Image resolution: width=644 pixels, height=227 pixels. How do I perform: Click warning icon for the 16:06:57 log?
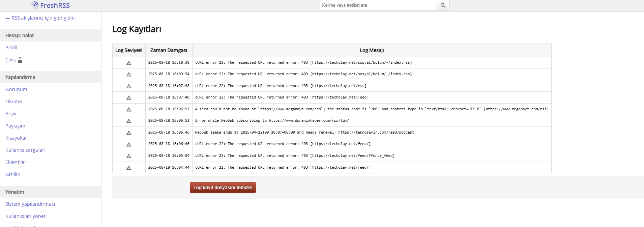129,109
